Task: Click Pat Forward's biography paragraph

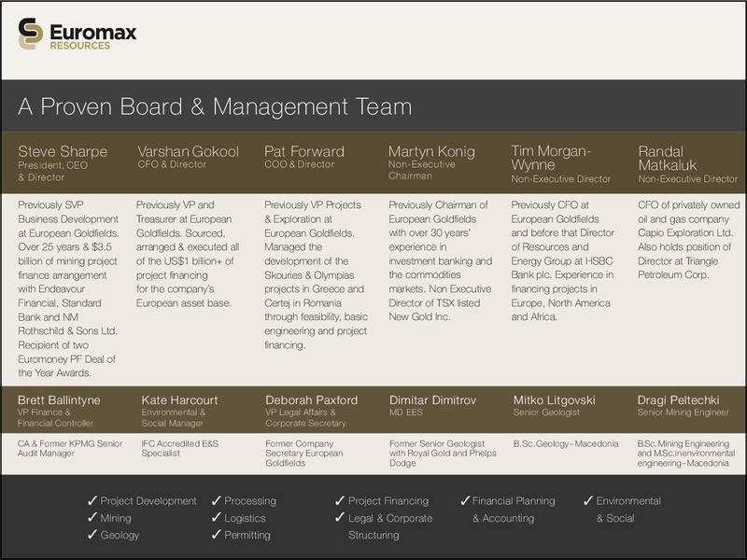Action: 316,274
